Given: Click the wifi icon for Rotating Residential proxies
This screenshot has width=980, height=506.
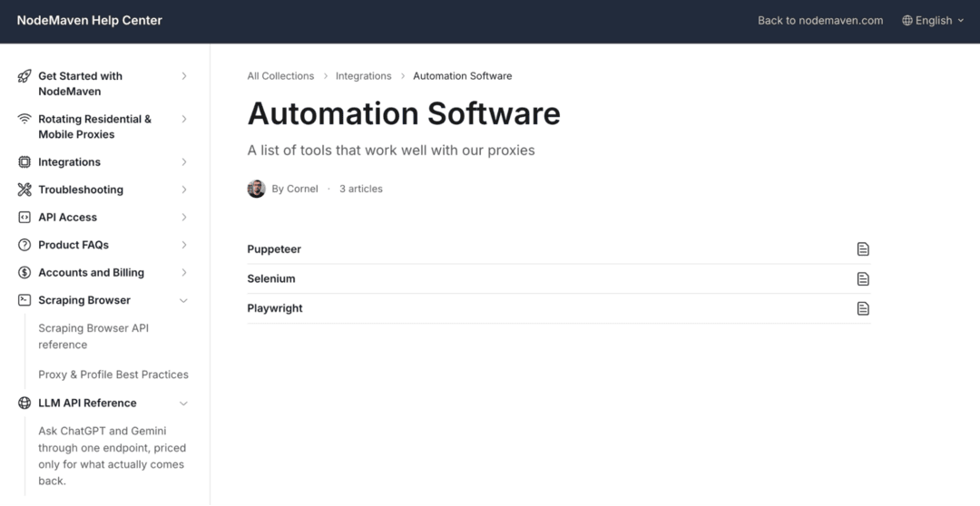Looking at the screenshot, I should pyautogui.click(x=24, y=119).
